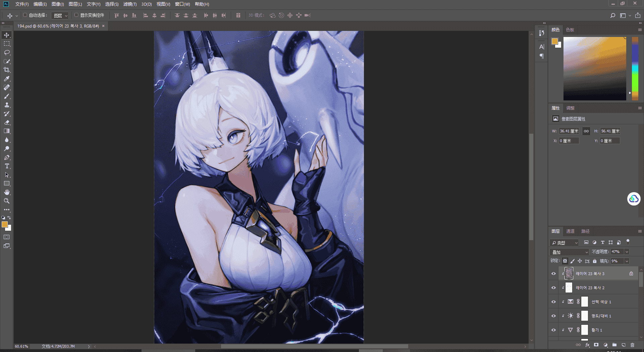Select the Brush tool
Screen dimensions: 644x352
click(x=7, y=96)
